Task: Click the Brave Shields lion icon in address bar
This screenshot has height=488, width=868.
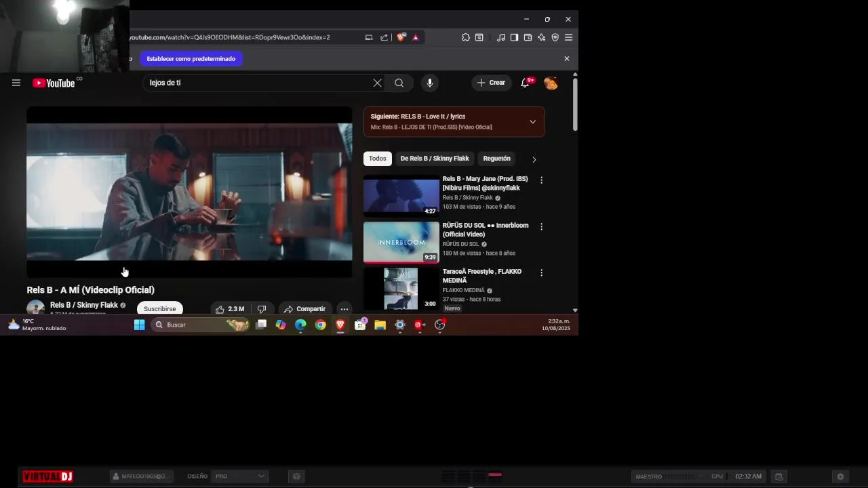Action: click(x=401, y=37)
